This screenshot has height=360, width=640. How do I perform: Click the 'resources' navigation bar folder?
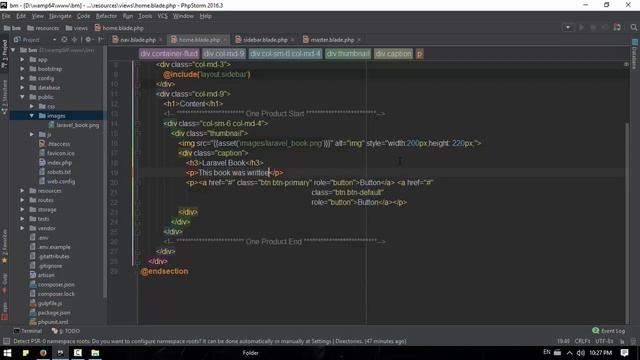tap(43, 28)
